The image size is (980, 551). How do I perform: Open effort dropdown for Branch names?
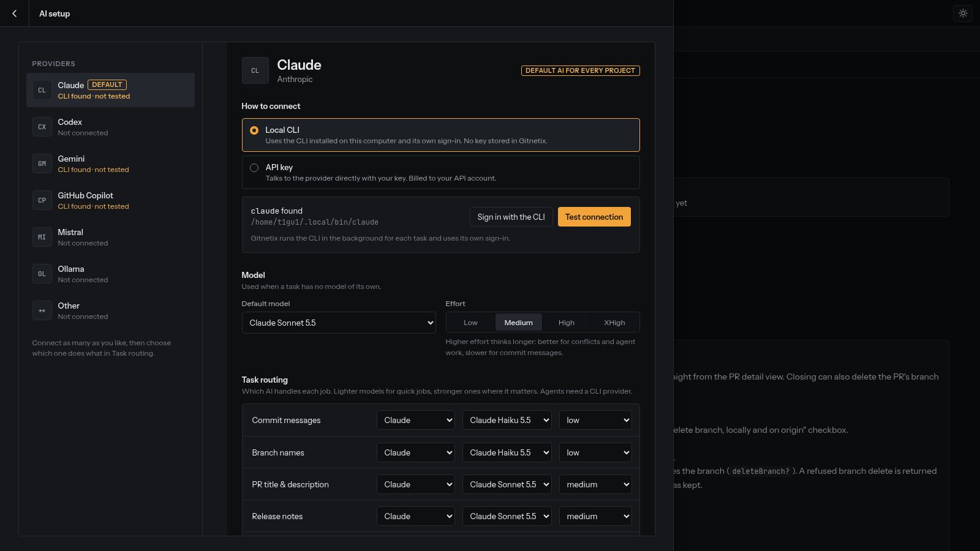coord(595,452)
